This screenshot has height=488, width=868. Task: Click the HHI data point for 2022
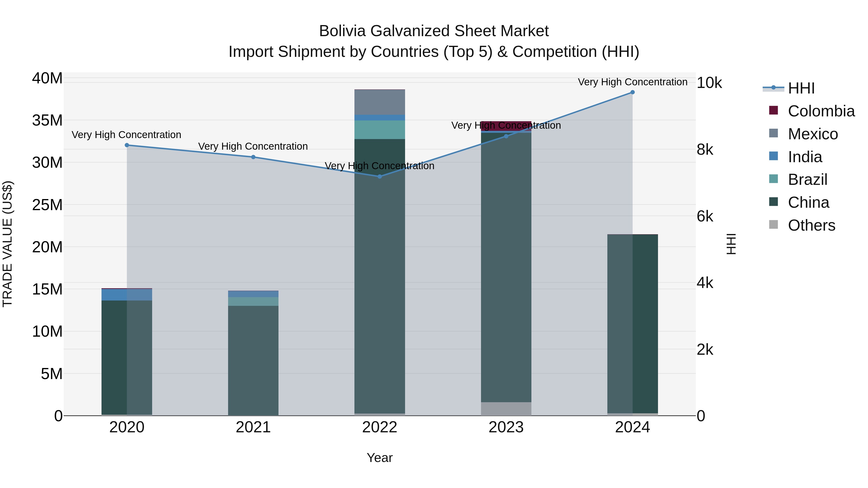point(380,176)
